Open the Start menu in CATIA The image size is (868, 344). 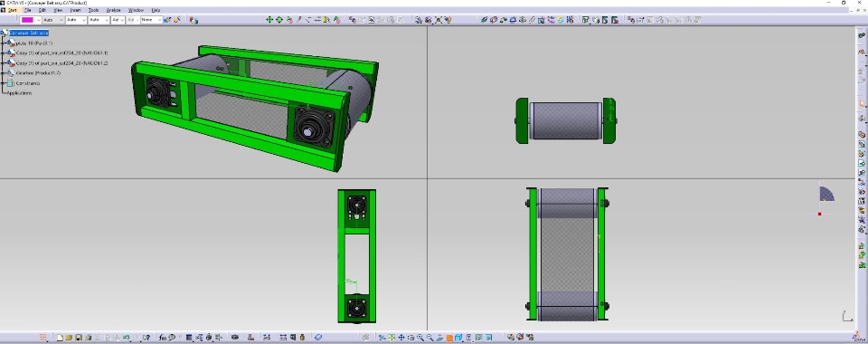tap(12, 10)
